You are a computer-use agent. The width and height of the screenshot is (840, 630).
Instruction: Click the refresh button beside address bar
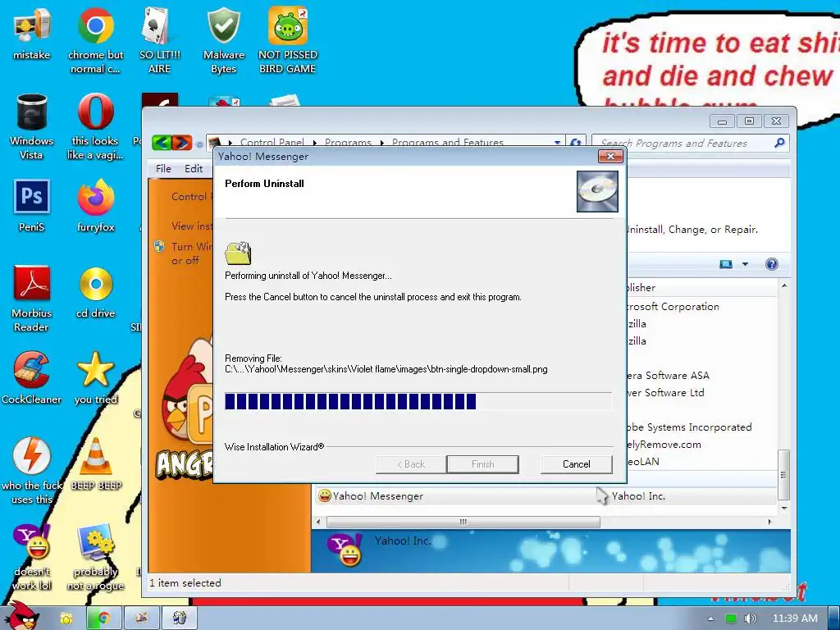[576, 143]
